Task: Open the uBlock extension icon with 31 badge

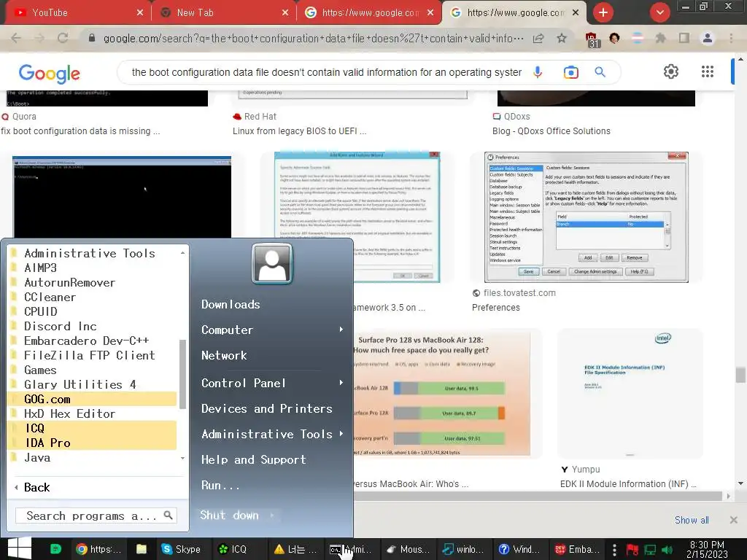Action: tap(592, 39)
